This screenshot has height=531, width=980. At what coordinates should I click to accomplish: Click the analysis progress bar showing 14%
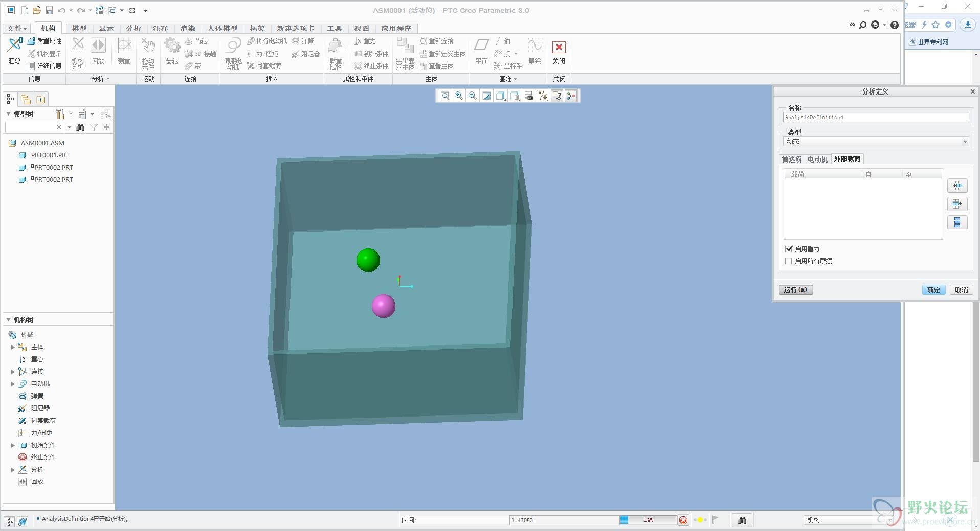pos(648,520)
